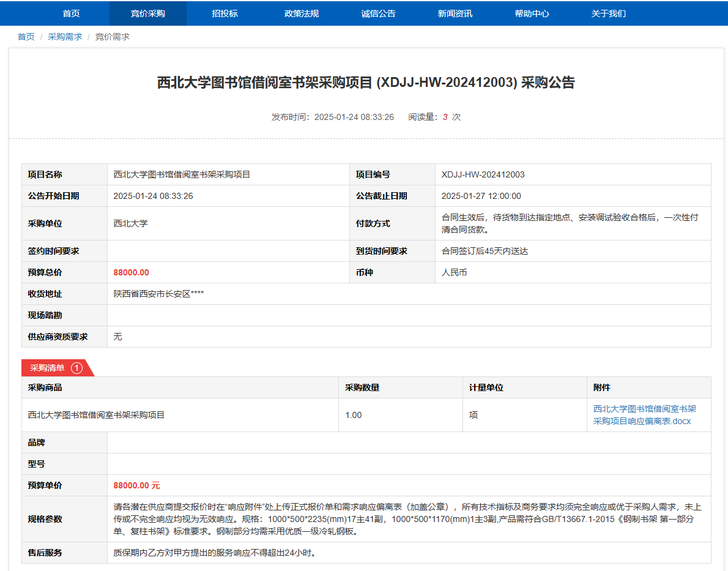Click the 首页 breadcrumb link
The height and width of the screenshot is (571, 728).
click(26, 37)
